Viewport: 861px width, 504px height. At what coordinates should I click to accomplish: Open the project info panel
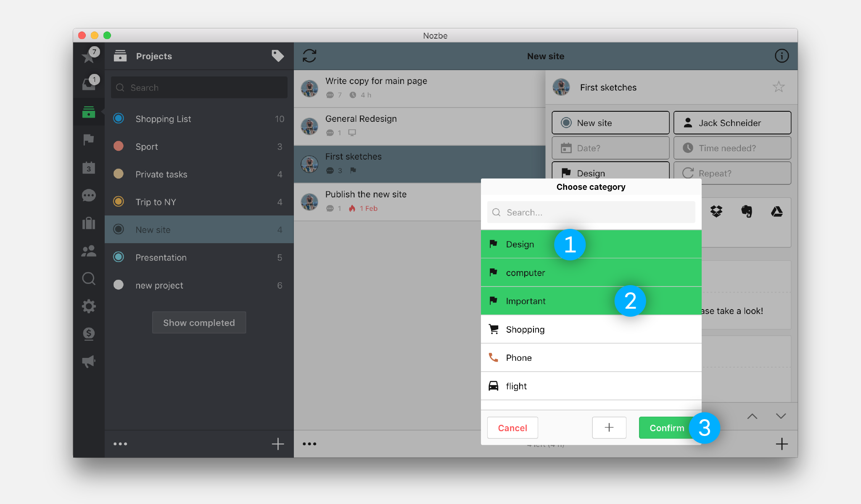click(x=781, y=56)
